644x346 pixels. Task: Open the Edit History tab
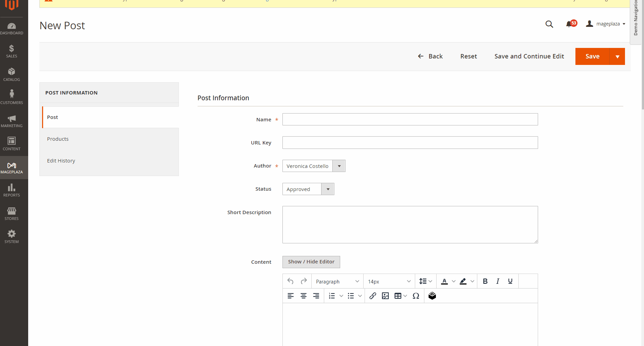61,161
